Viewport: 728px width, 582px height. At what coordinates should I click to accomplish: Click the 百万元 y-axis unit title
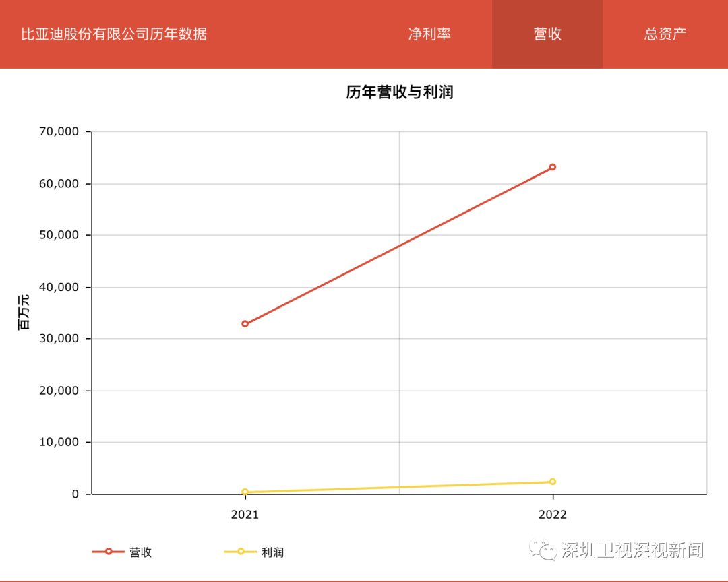pyautogui.click(x=24, y=313)
